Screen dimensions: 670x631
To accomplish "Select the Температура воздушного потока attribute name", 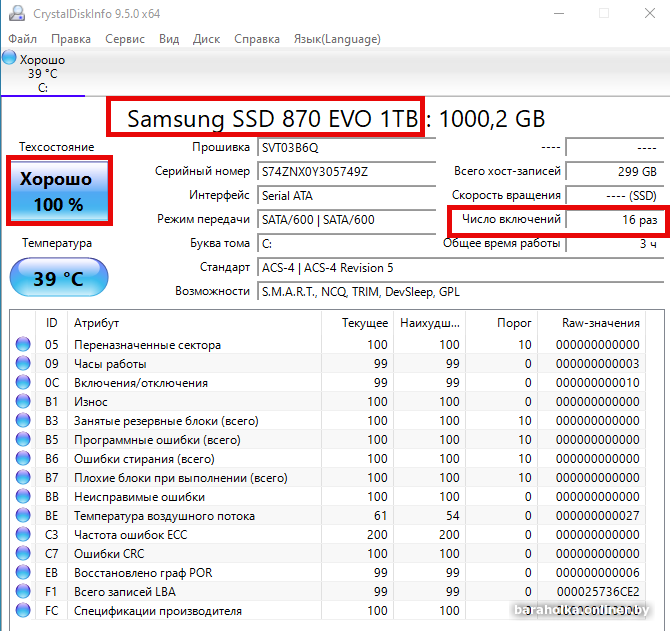I will pyautogui.click(x=165, y=516).
